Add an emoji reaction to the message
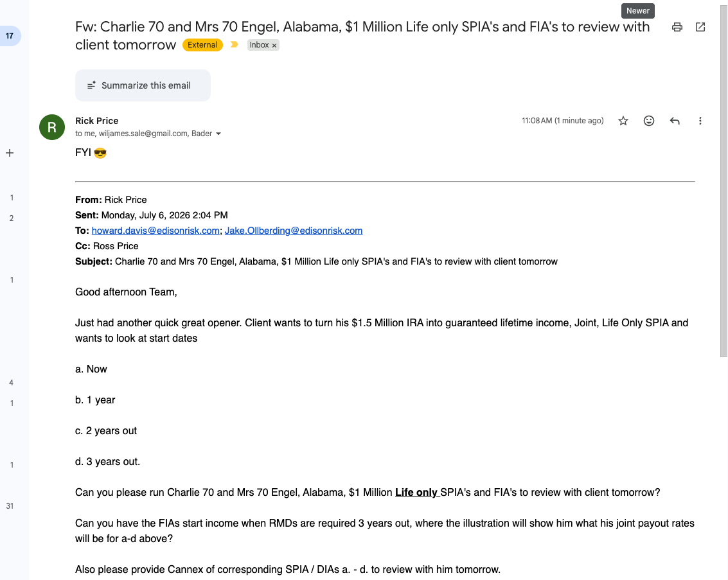This screenshot has height=580, width=728. (x=648, y=121)
